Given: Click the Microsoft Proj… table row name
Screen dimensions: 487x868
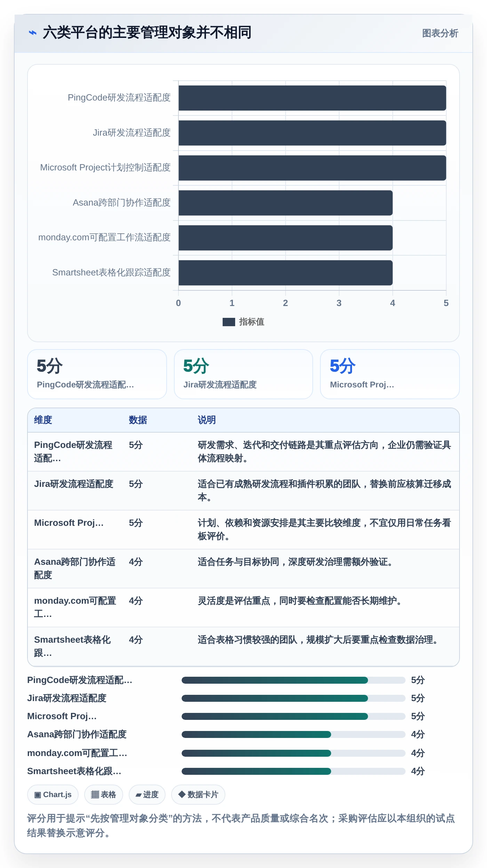Looking at the screenshot, I should click(69, 523).
